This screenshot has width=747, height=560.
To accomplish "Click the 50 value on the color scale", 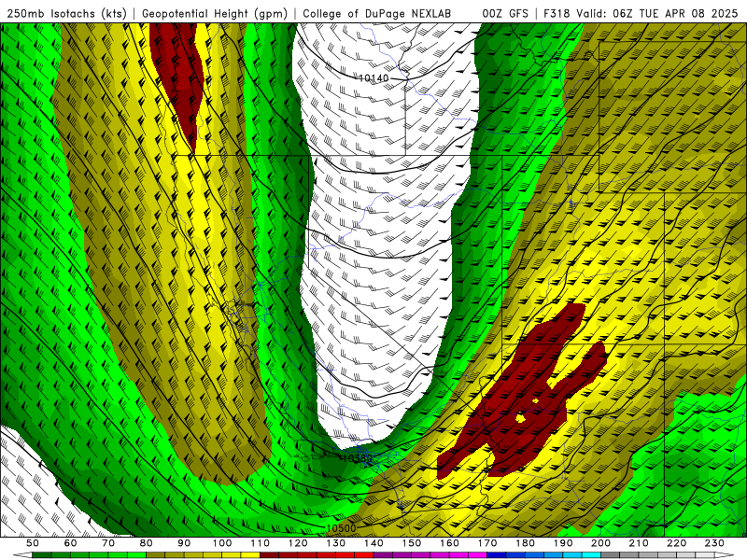I will [x=33, y=543].
